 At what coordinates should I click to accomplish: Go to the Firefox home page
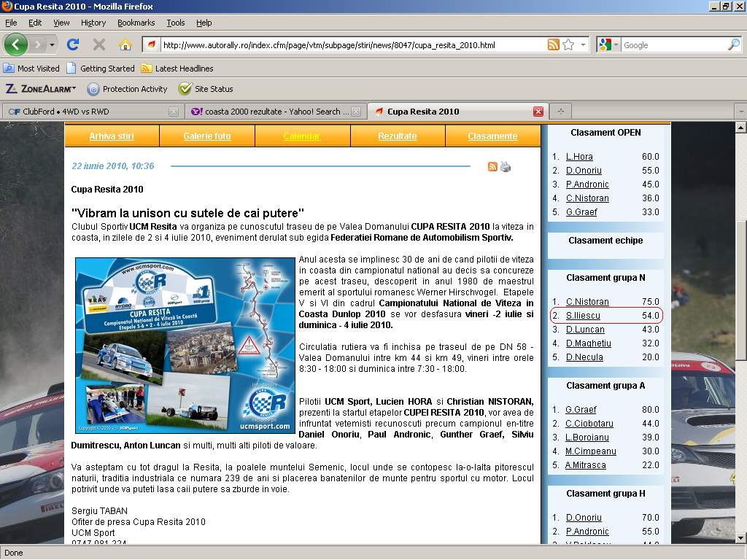pyautogui.click(x=125, y=44)
